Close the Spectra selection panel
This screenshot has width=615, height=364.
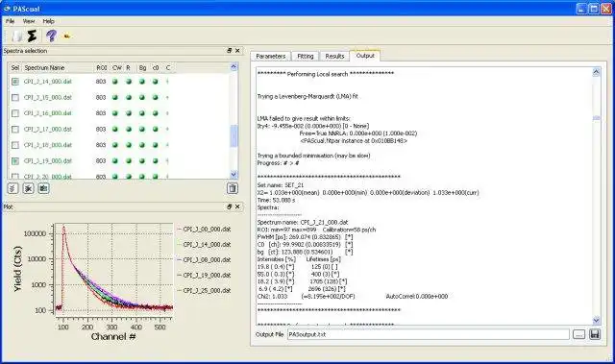click(x=237, y=51)
